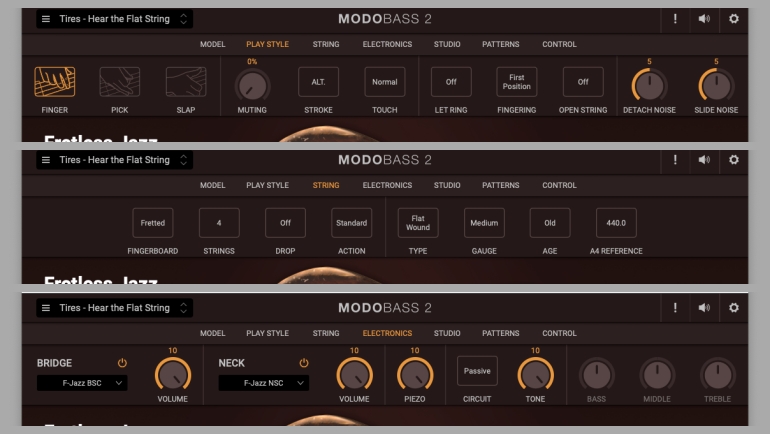
Task: Click the Tone knob
Action: (x=535, y=375)
